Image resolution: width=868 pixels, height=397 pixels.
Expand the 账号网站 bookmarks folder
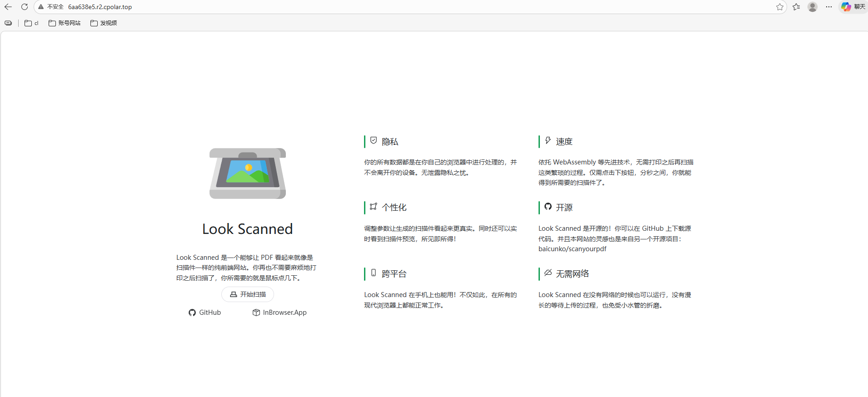(x=65, y=23)
